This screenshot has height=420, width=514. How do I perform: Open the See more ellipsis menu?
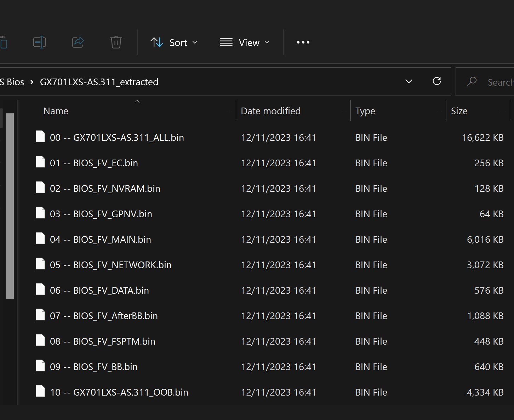[303, 42]
